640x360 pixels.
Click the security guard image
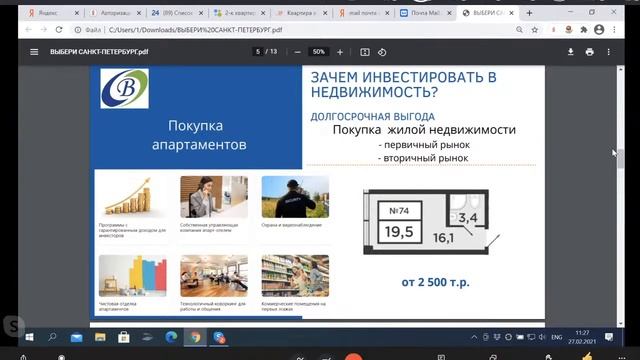tap(295, 197)
